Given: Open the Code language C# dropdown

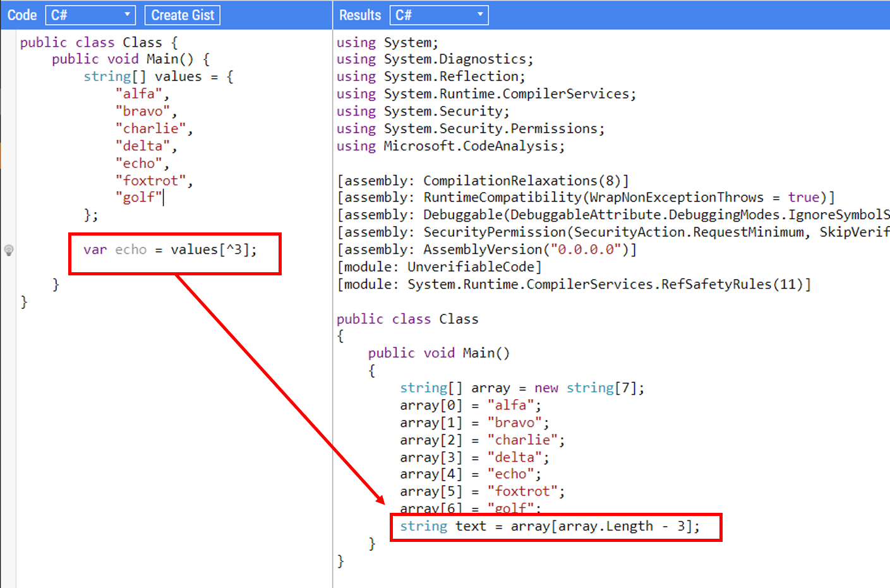Looking at the screenshot, I should [90, 15].
